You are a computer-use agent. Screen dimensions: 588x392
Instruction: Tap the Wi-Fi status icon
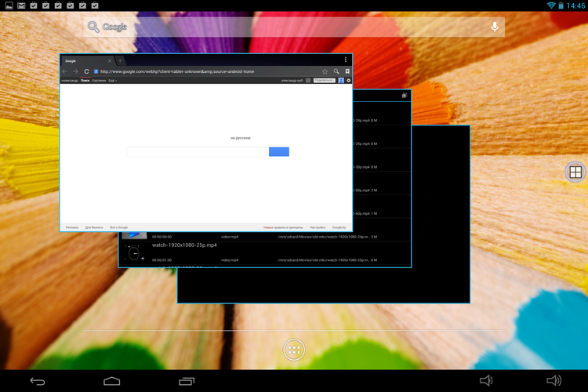coord(551,5)
